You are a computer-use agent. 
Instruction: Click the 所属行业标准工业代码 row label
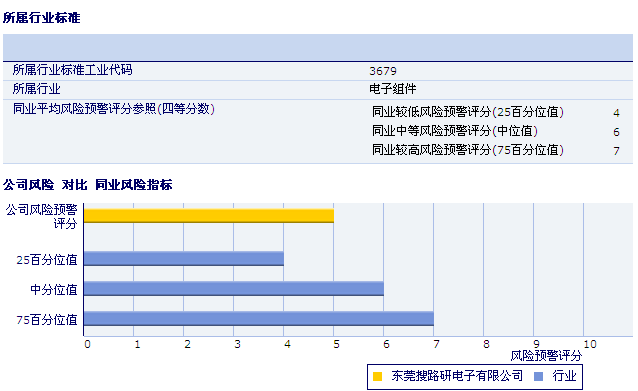pos(72,70)
